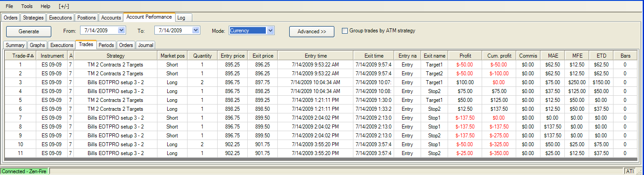Enable Group trades by ATM strategy
The width and height of the screenshot is (644, 175).
click(345, 31)
